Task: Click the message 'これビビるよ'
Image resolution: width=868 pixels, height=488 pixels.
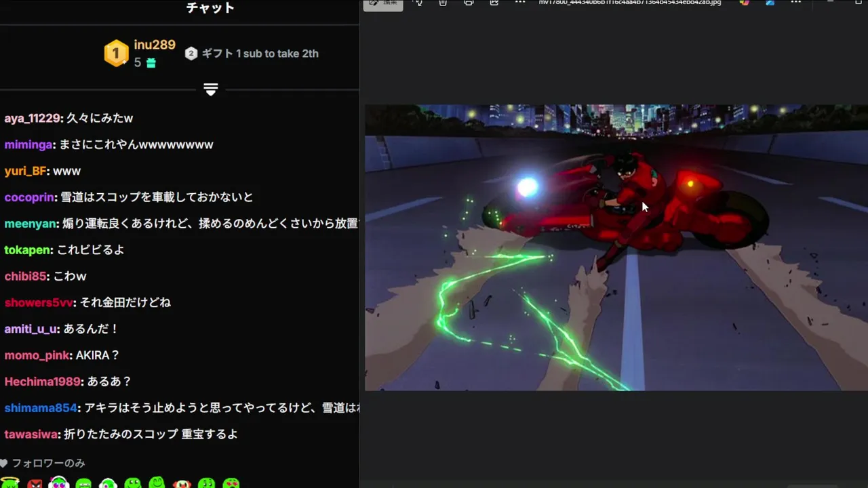Action: click(91, 250)
